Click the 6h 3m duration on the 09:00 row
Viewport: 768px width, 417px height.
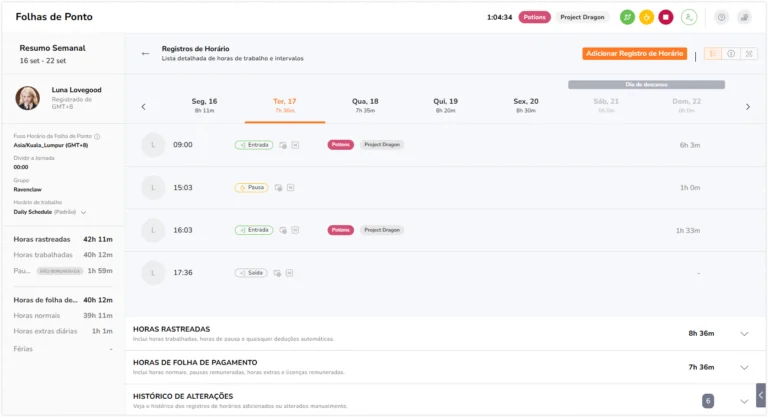coord(690,145)
